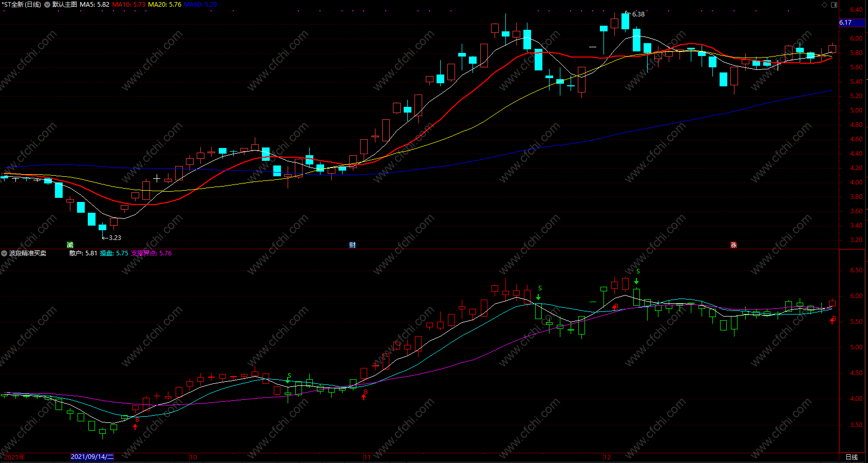This screenshot has width=868, height=463.
Task: Click the MA10: 5.73 value
Action: click(129, 5)
